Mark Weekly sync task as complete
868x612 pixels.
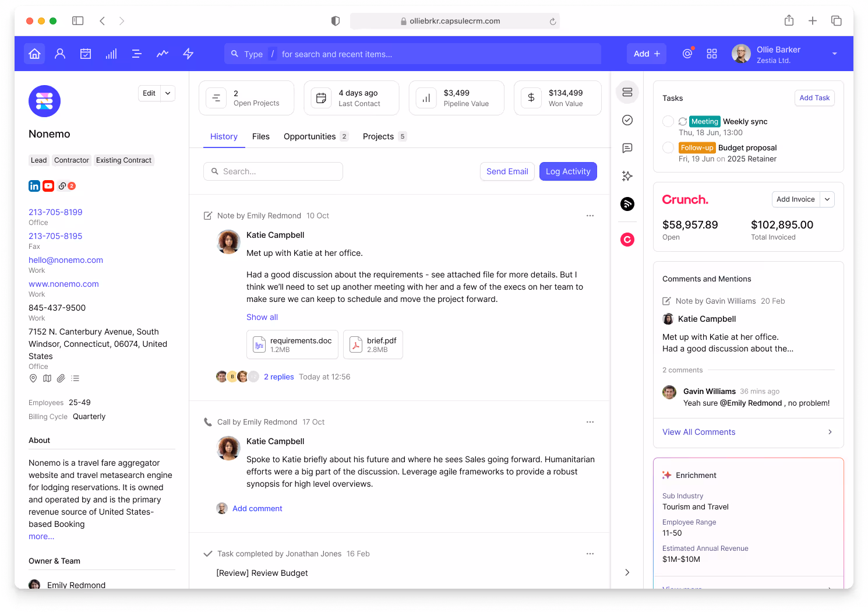point(668,121)
